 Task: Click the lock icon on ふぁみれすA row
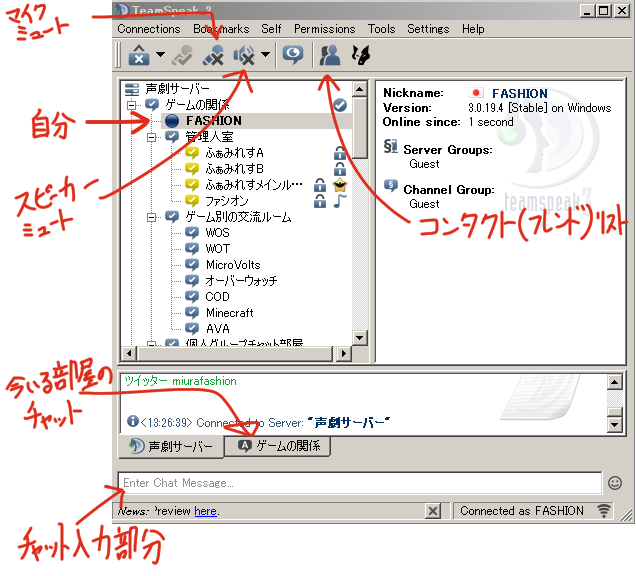[x=340, y=153]
